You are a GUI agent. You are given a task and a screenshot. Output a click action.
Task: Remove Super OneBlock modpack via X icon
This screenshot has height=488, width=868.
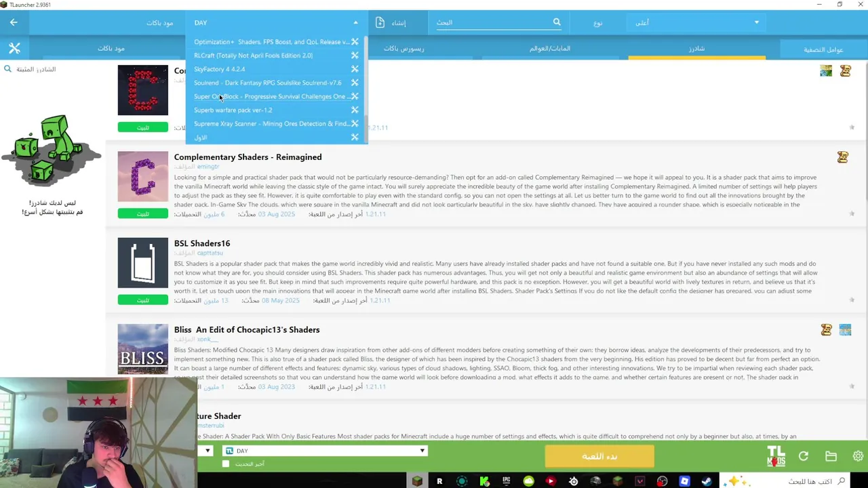[355, 96]
